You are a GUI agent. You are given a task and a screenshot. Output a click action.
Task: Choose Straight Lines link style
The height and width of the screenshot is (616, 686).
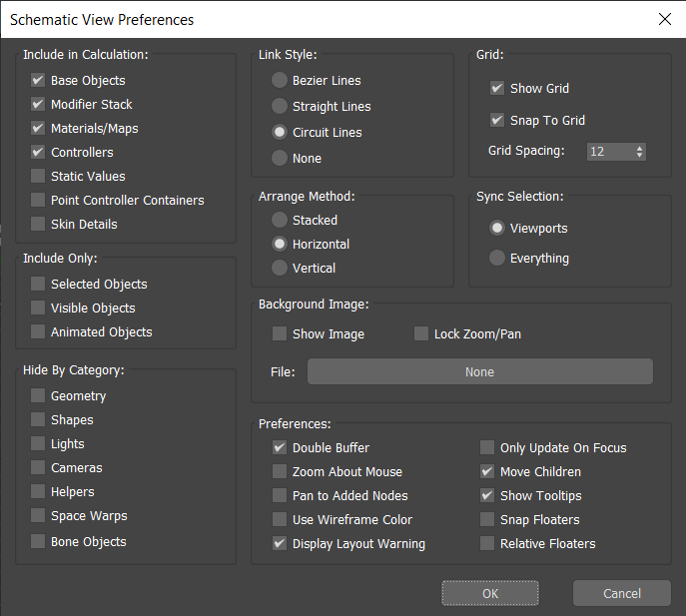pyautogui.click(x=280, y=107)
